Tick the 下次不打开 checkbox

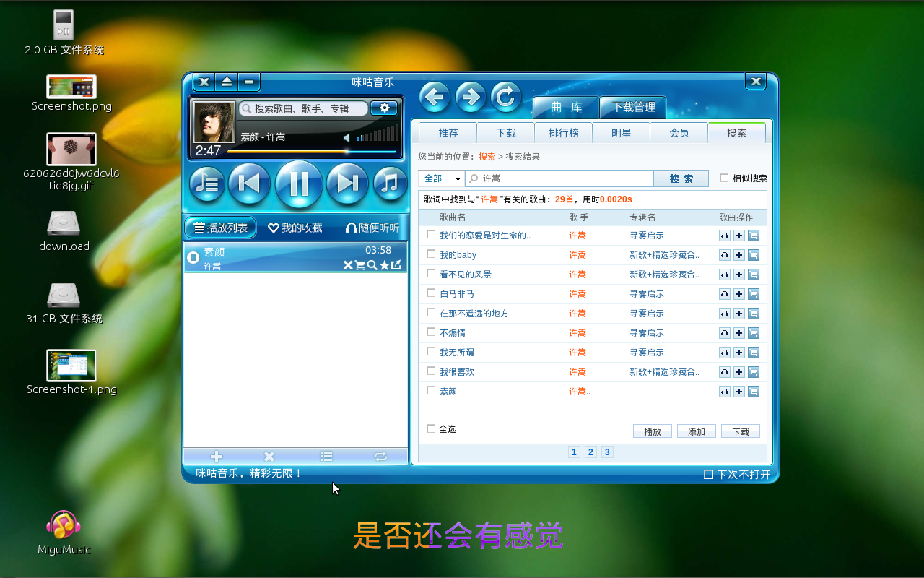708,475
